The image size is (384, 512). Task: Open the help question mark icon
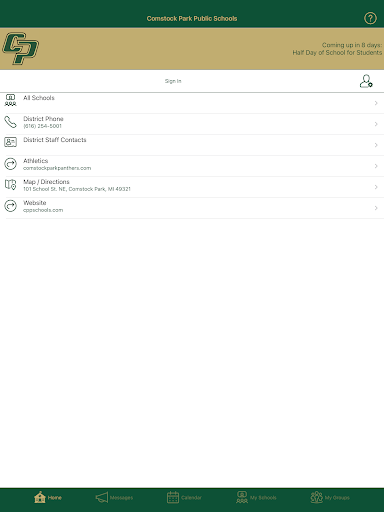tap(370, 18)
